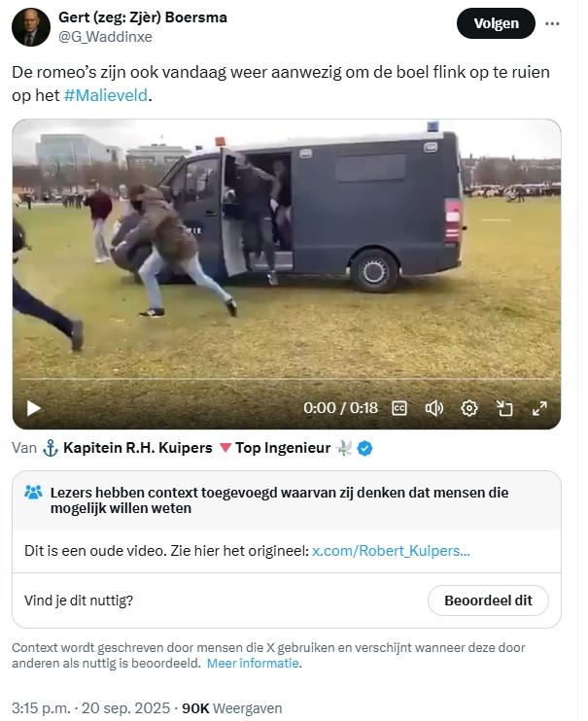Follow the account with Volgen button

pos(496,23)
